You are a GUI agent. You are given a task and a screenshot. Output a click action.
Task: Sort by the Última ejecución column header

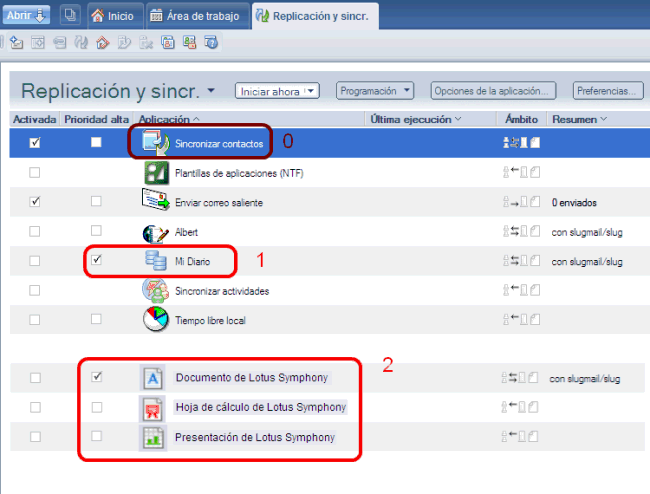coord(416,119)
